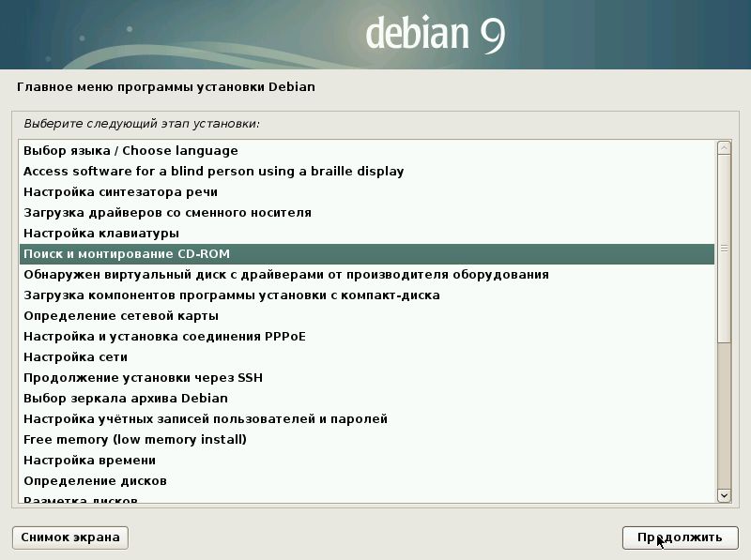Click scrollbar up arrow
Image resolution: width=751 pixels, height=560 pixels.
[x=724, y=147]
